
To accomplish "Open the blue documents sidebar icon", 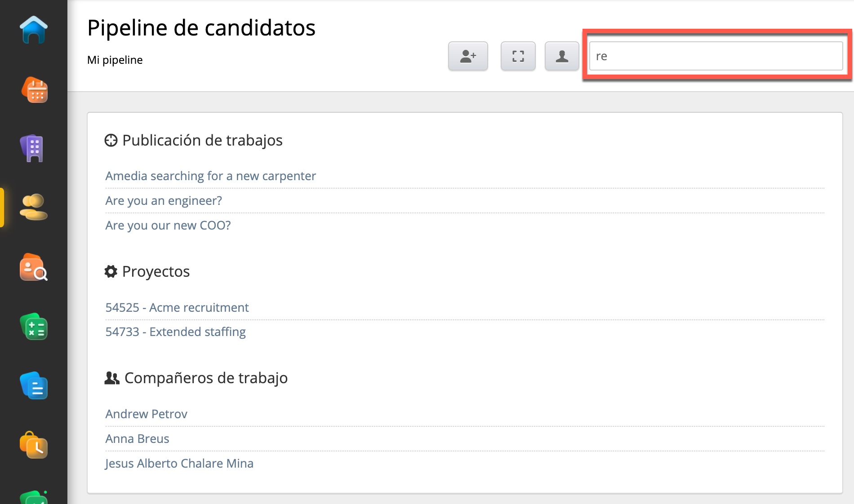I will pyautogui.click(x=34, y=386).
